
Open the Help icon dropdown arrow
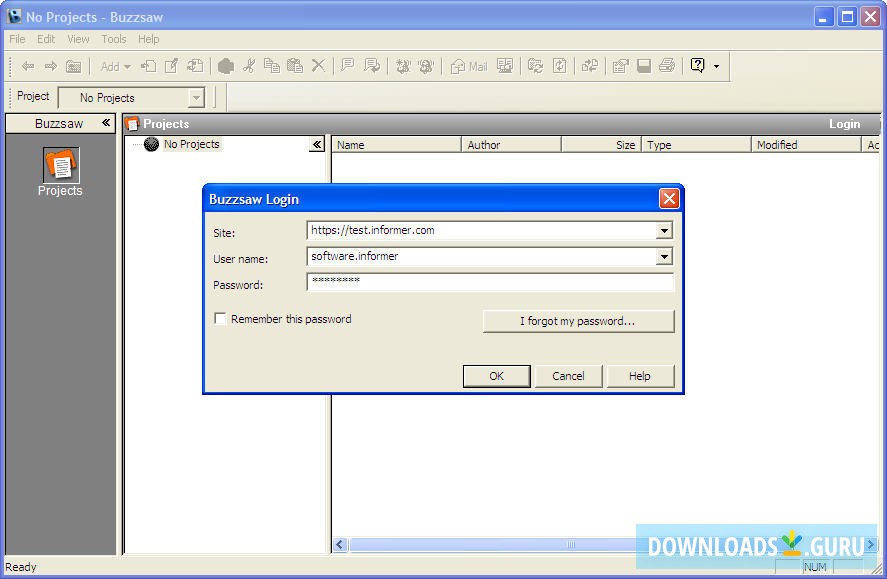[717, 67]
